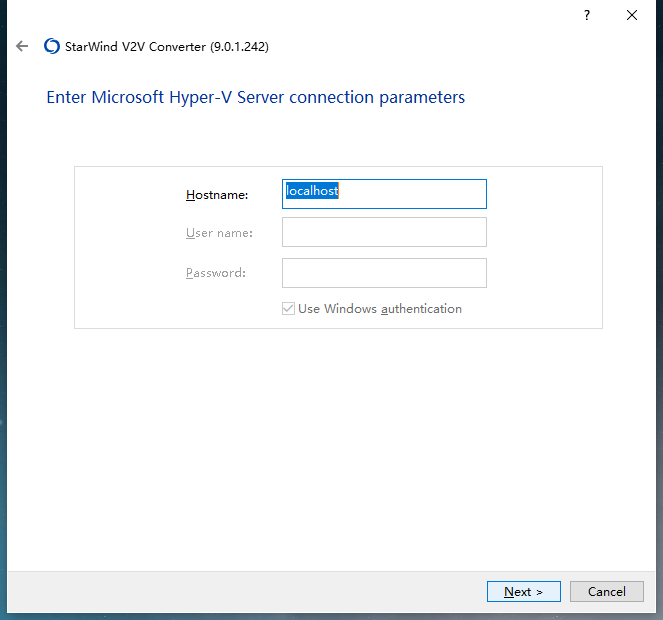This screenshot has height=620, width=663.
Task: Click the Password input field
Action: (x=384, y=273)
